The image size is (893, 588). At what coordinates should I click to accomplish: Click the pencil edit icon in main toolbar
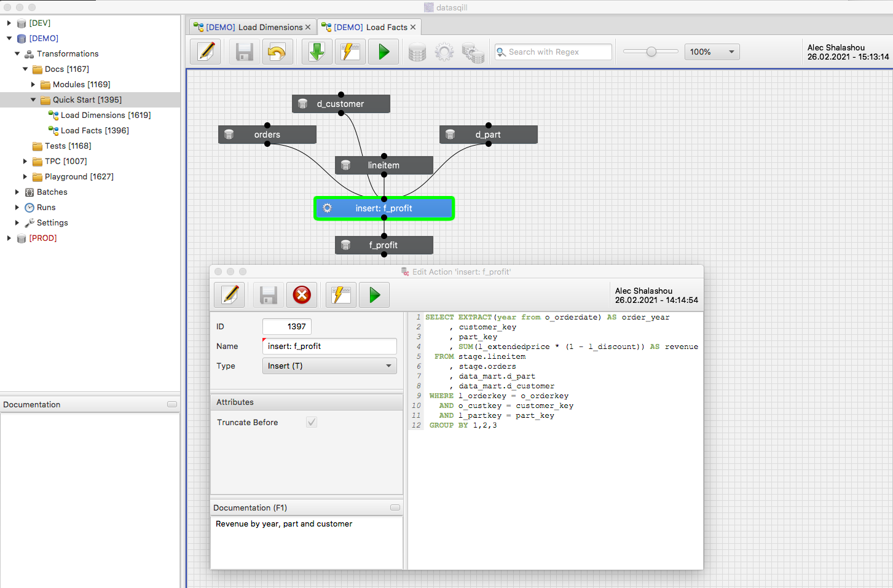(206, 52)
